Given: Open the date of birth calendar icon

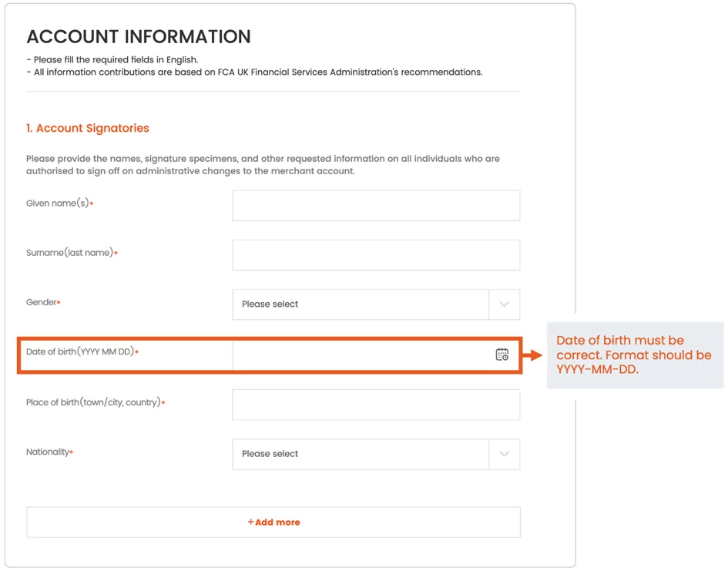Looking at the screenshot, I should click(502, 355).
